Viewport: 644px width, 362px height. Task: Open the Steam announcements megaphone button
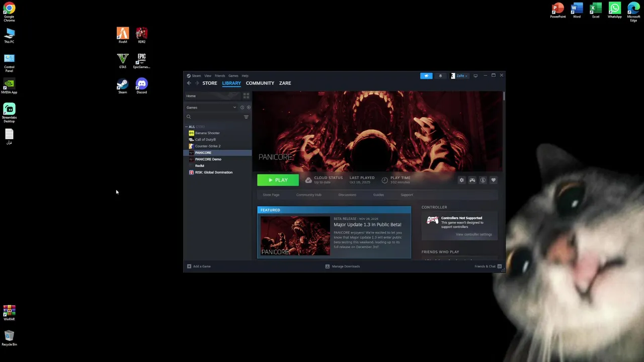tap(426, 76)
